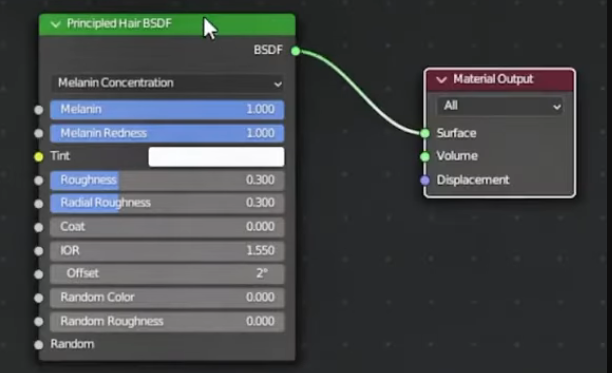The height and width of the screenshot is (373, 612).
Task: Click the BSDF to Surface connection wire
Action: click(361, 92)
